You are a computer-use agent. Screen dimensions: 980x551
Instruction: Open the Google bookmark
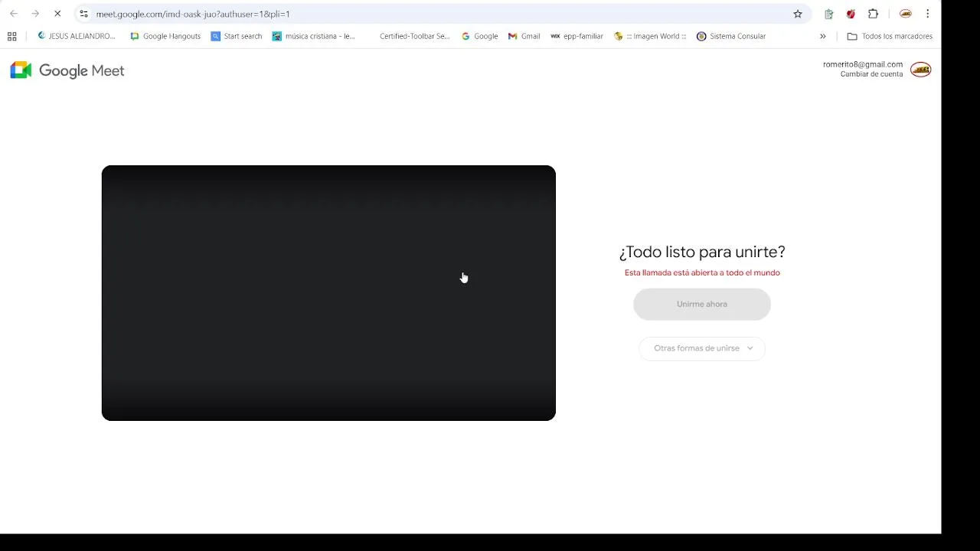[x=479, y=36]
